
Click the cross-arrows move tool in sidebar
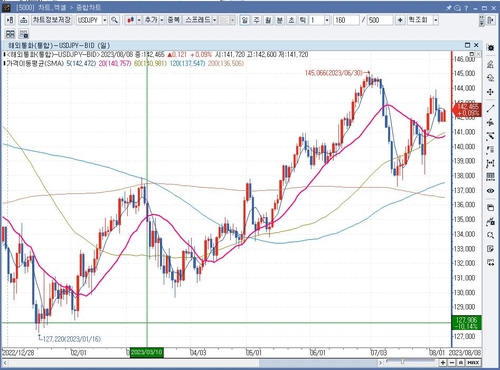490,92
